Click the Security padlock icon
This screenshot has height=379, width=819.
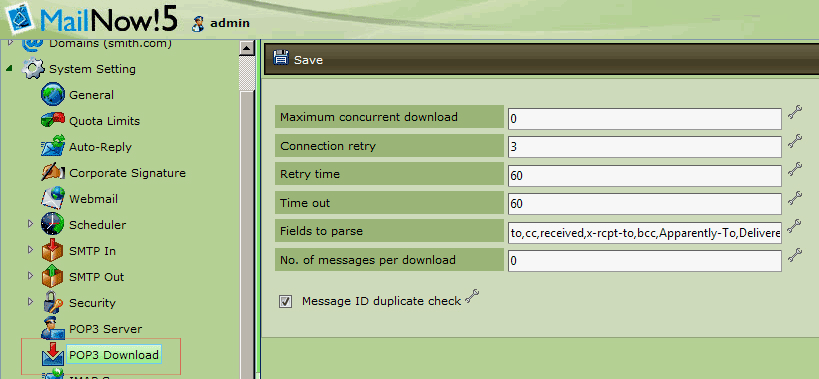click(53, 302)
